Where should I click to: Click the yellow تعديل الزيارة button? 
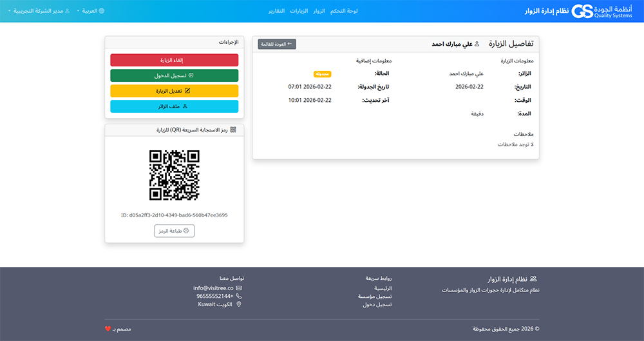[x=175, y=91]
